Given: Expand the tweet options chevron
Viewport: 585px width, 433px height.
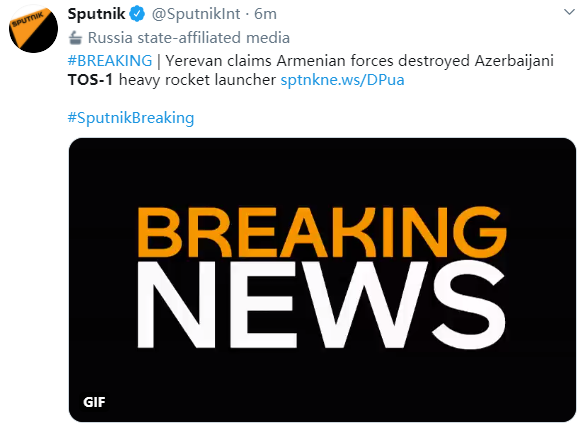Looking at the screenshot, I should pos(569,12).
